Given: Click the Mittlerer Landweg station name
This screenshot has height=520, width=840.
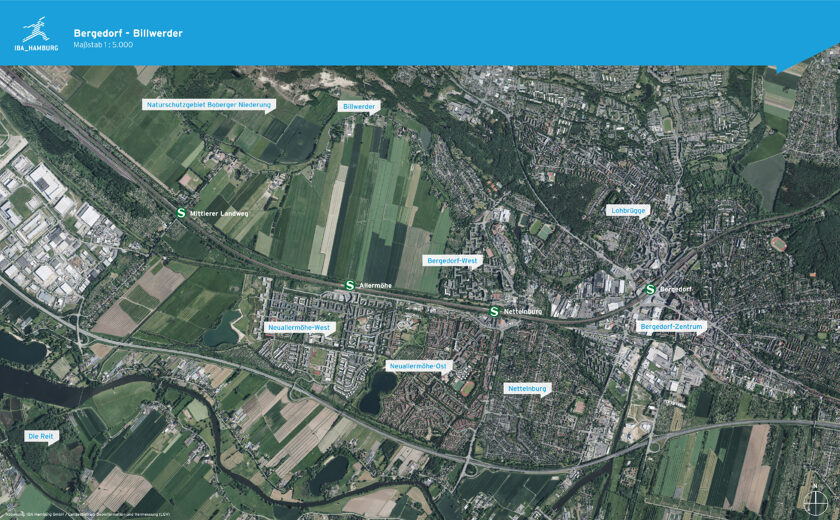Looking at the screenshot, I should [219, 214].
